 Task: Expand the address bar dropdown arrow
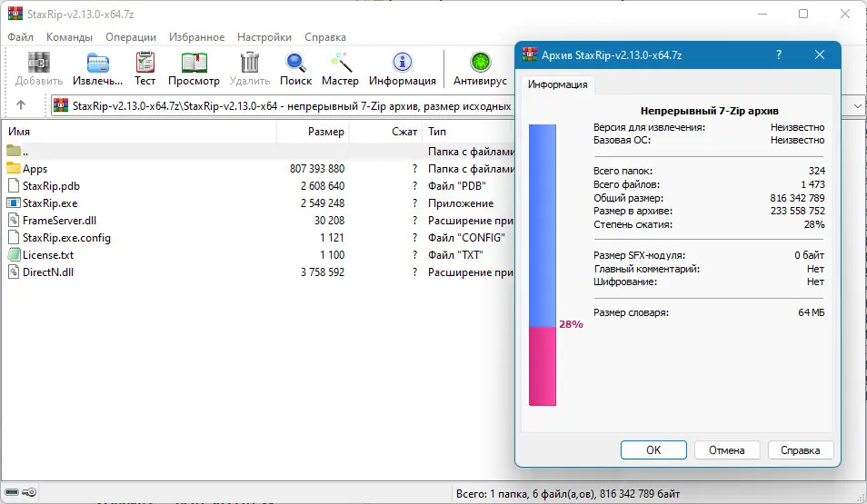point(857,105)
